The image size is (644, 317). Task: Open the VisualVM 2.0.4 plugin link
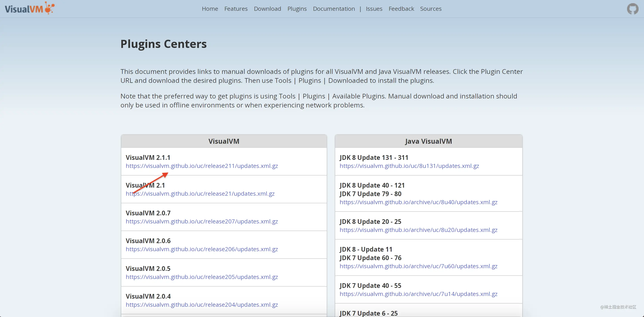point(202,305)
